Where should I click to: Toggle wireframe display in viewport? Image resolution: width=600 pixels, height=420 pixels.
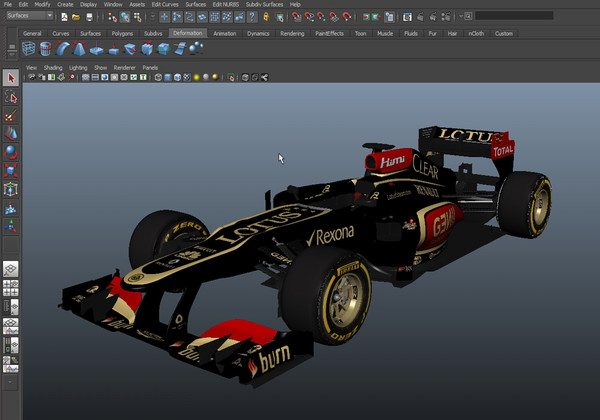coord(158,78)
